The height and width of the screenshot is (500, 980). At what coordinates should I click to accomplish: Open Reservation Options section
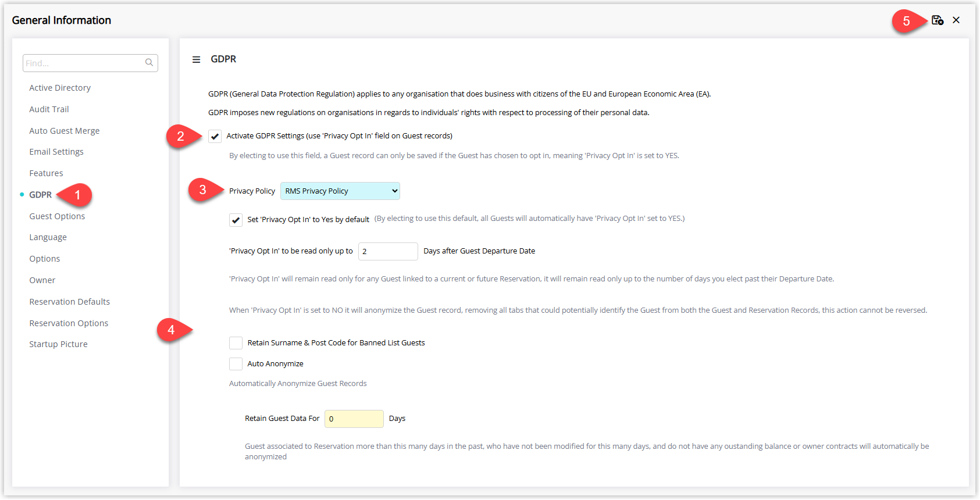click(69, 323)
